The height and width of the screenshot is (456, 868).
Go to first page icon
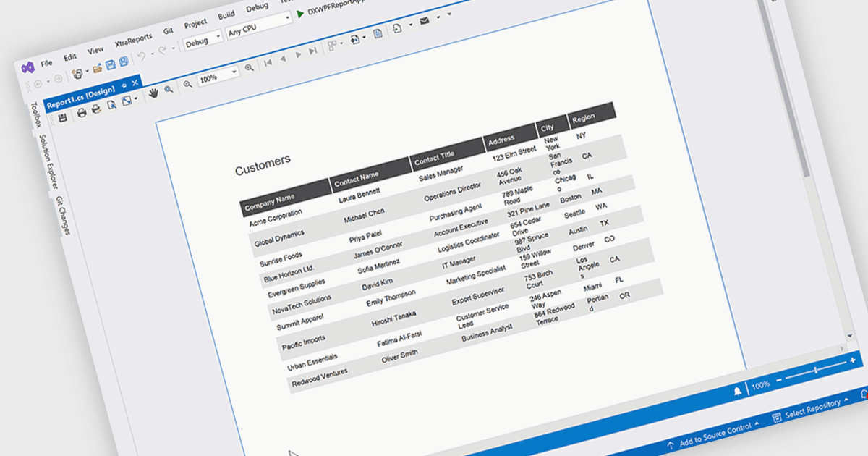point(268,62)
